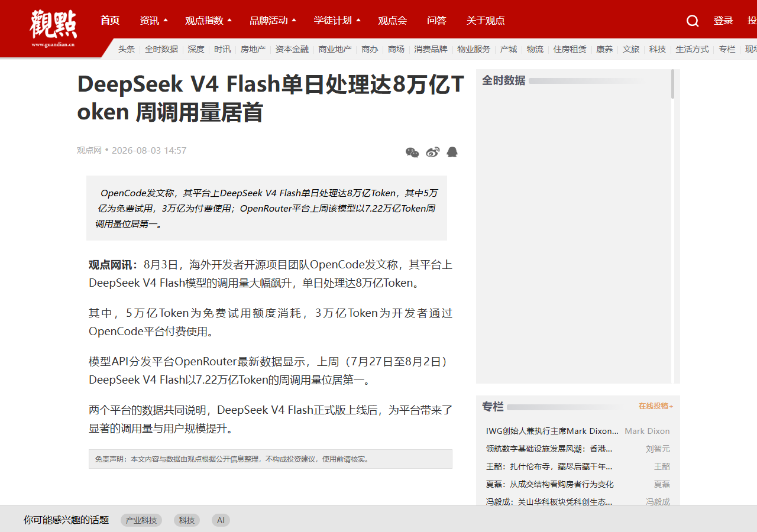The height and width of the screenshot is (532, 757).
Task: Click the 观点网 source link under the title
Action: 89,150
